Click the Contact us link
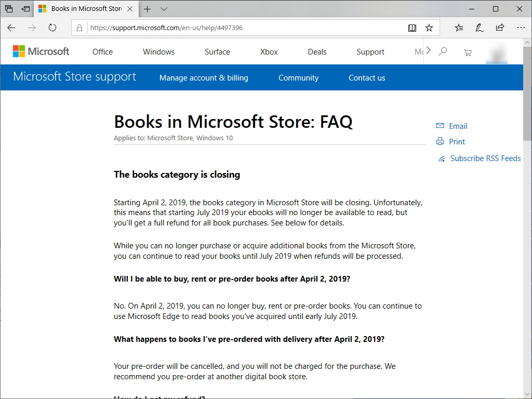This screenshot has height=399, width=532. click(x=367, y=78)
